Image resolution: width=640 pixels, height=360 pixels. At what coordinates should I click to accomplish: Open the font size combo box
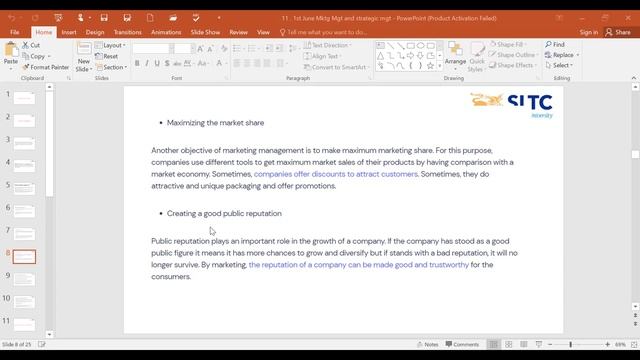point(184,49)
